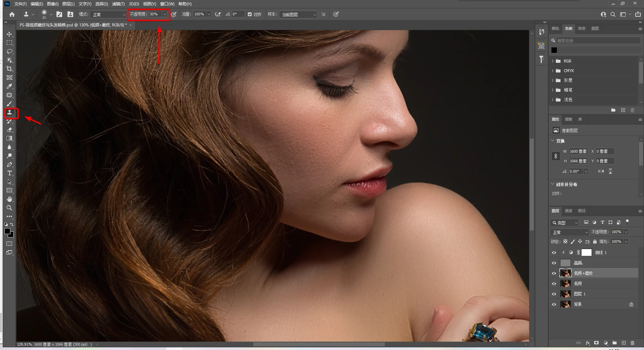The width and height of the screenshot is (644, 350).
Task: Click the 搜索色板 search field
Action: [597, 41]
